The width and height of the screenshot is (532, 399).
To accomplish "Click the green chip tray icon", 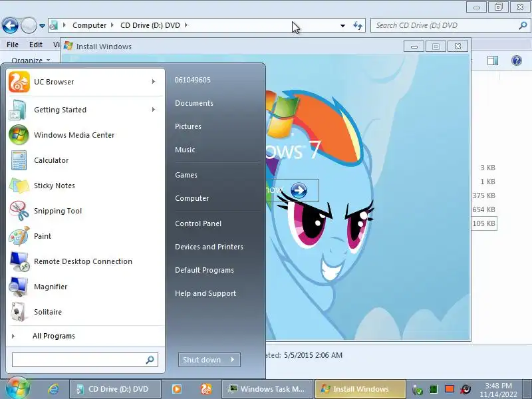I will click(x=434, y=389).
